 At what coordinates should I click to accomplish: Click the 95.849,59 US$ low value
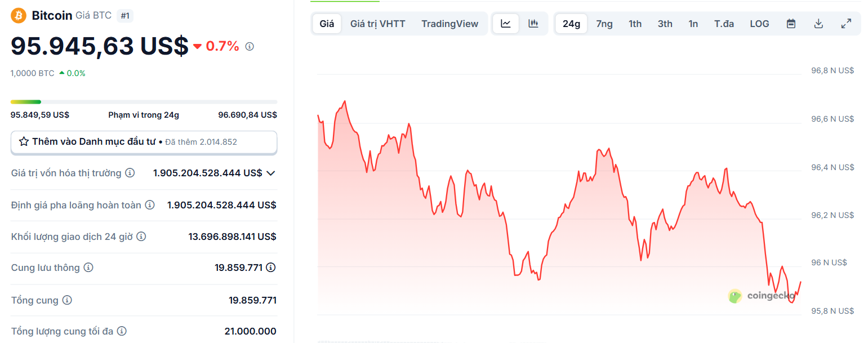[40, 115]
